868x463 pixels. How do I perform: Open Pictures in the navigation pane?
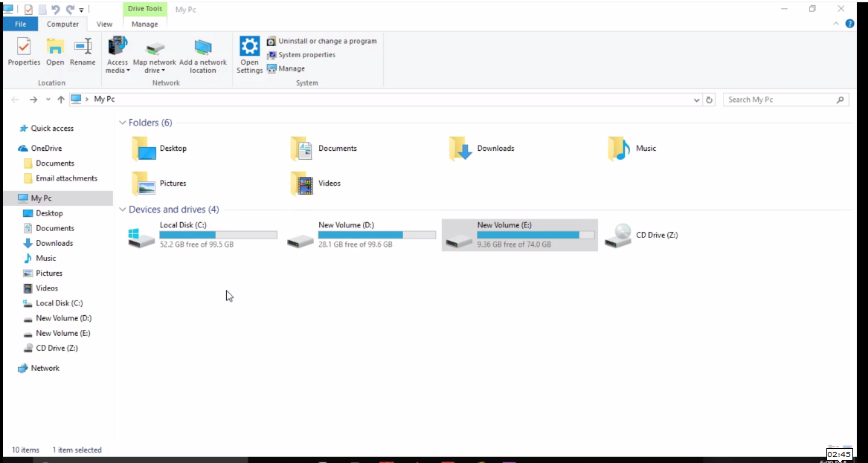[42, 273]
